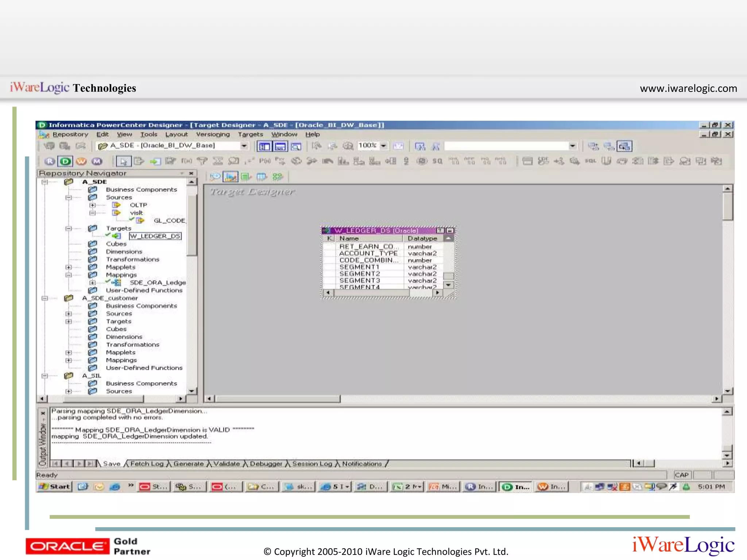
Task: Launch Repository Manager with the R icon
Action: point(50,161)
